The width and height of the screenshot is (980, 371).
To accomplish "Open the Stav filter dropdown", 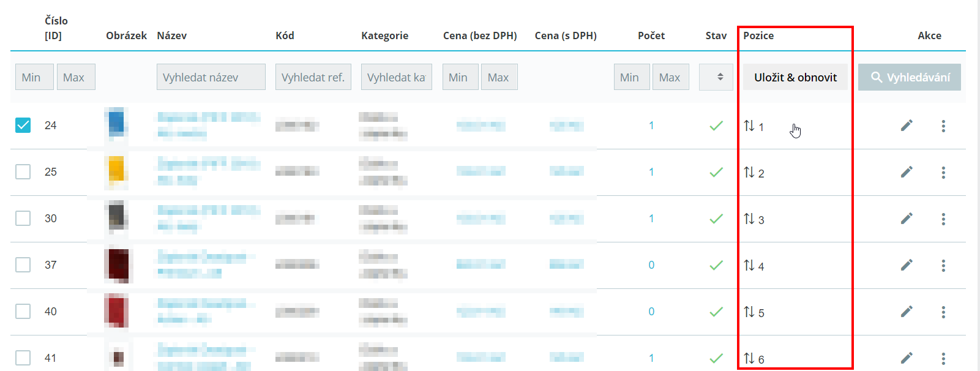I will [716, 77].
